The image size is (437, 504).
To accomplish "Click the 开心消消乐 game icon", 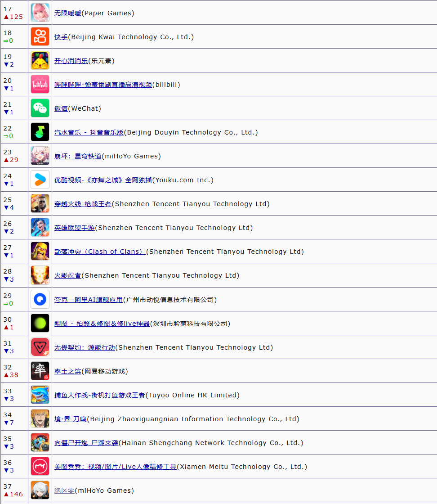I will tap(40, 60).
